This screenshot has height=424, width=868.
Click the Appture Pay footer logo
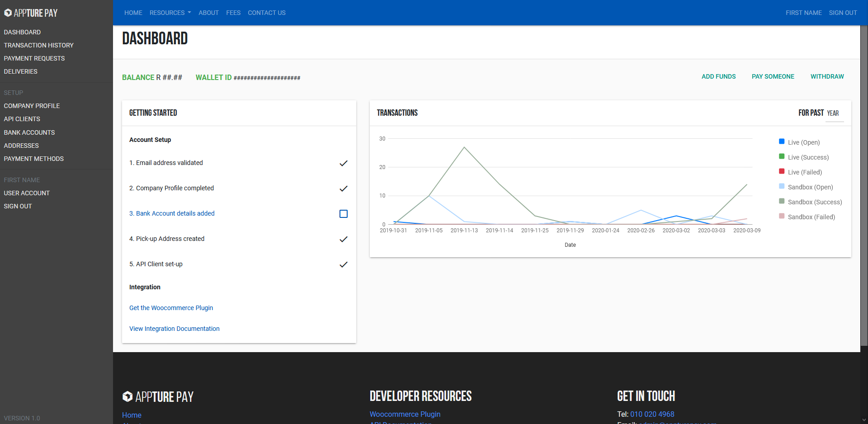tap(158, 396)
